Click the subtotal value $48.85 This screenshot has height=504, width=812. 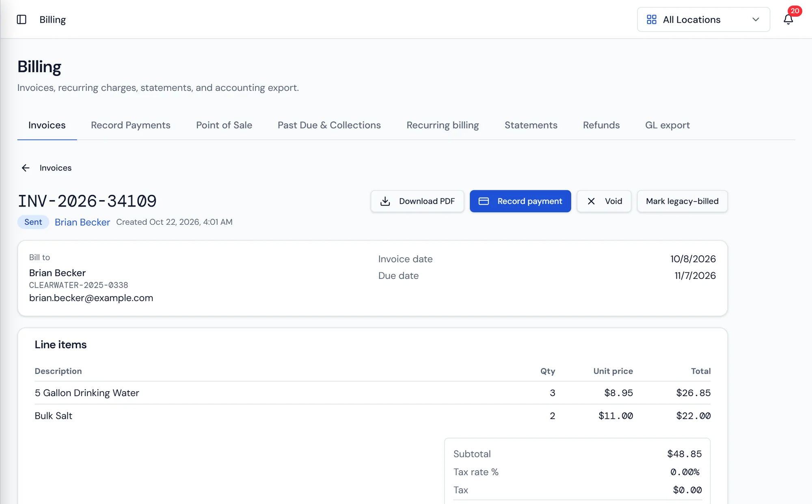[685, 454]
